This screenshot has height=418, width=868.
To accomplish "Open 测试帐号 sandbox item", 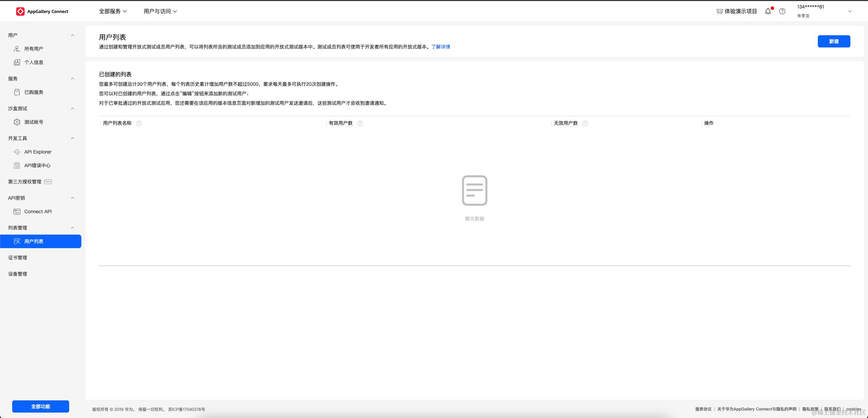I will [34, 122].
